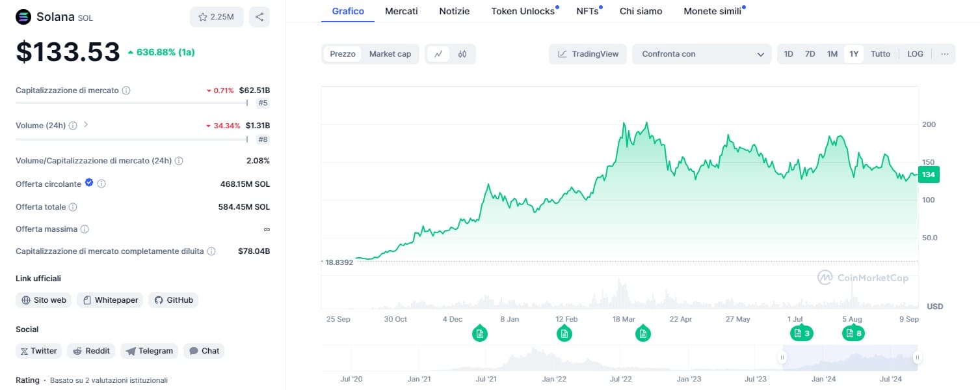Open the Token Unlocks tab
The image size is (980, 390).
tap(523, 11)
